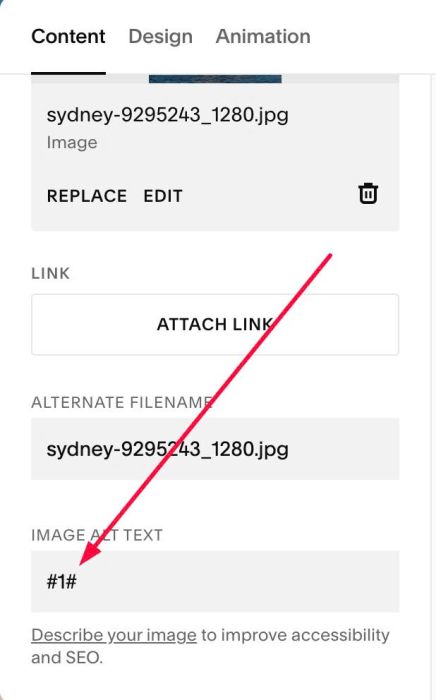Click the sydney-9295243_1280.jpg title in the image card
Viewport: 436px width, 700px height.
pos(167,115)
